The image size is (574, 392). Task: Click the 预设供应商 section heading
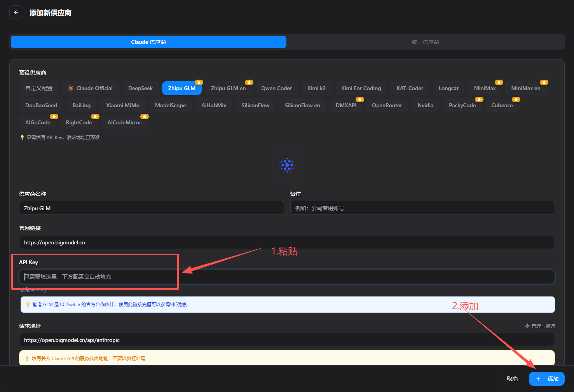(x=33, y=73)
